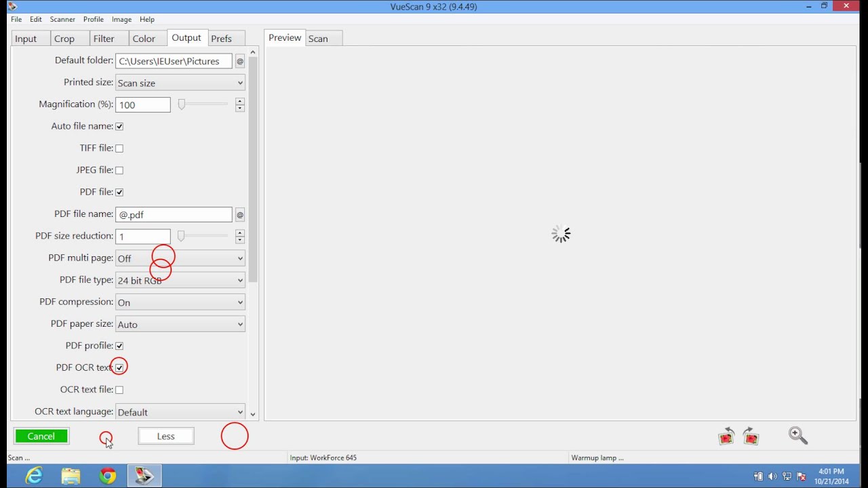Click the battery power icon in tray
Screen dimensions: 868x488
point(758,476)
